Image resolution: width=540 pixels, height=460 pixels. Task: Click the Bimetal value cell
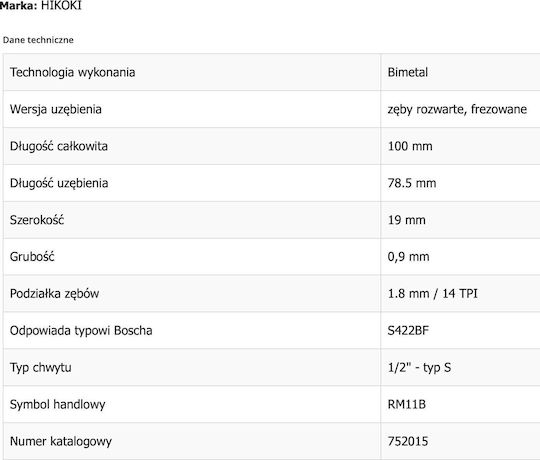[460, 72]
